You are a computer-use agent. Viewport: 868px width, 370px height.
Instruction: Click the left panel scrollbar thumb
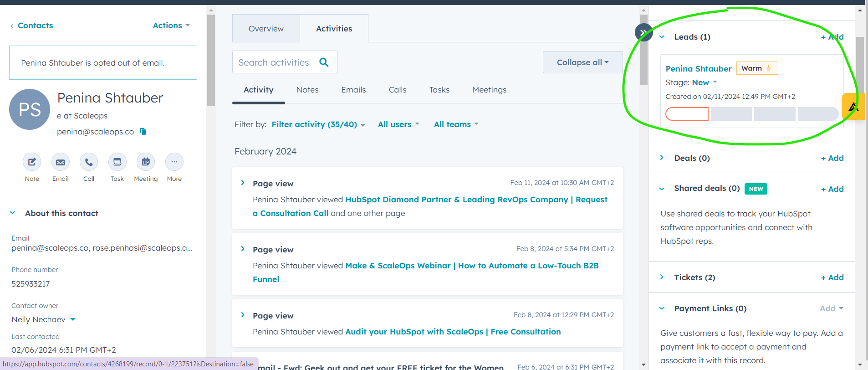211,60
